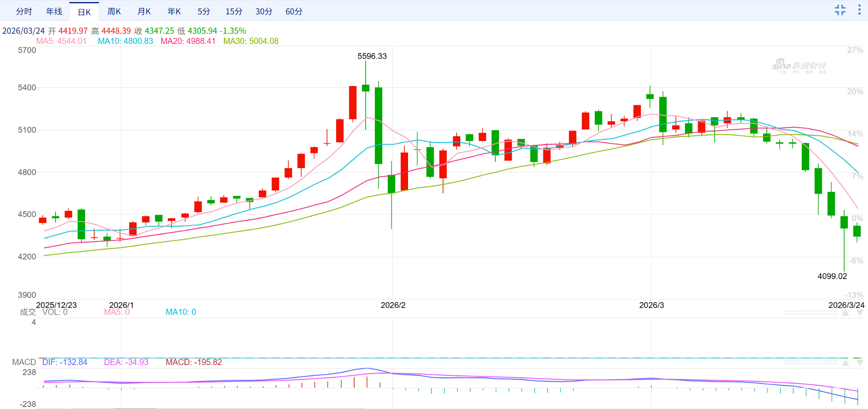Viewport: 868px width, 409px height.
Task: Switch to the 分时 tab
Action: click(x=24, y=12)
